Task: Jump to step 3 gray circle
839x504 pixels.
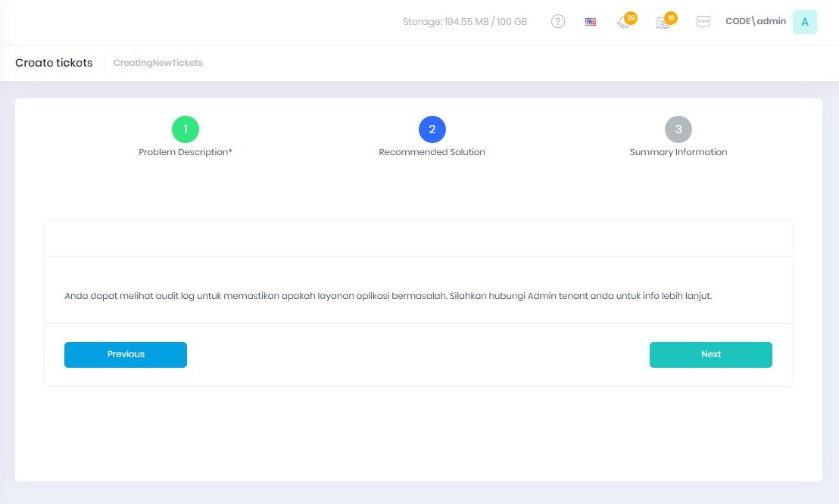Action: coord(678,129)
